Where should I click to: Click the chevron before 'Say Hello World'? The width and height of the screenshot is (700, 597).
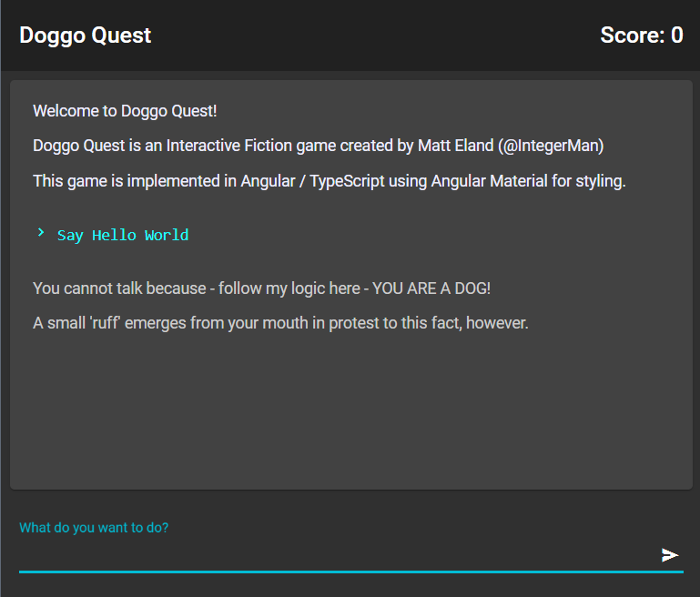pos(41,232)
